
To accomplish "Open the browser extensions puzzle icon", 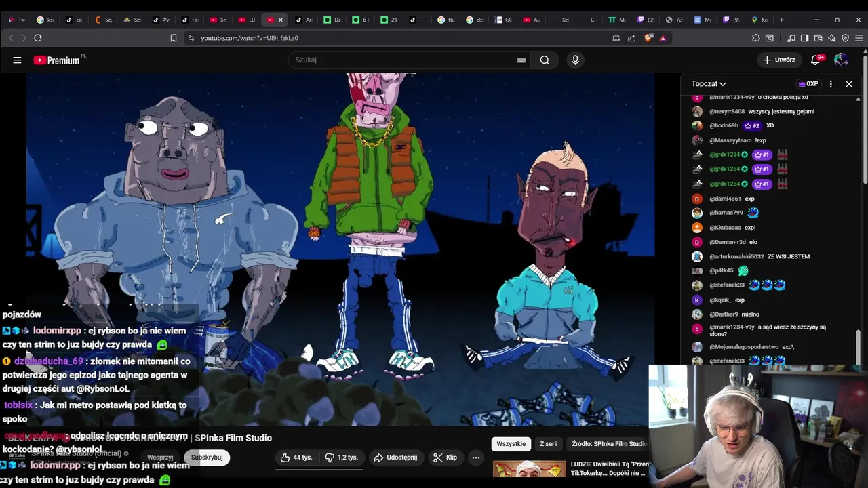I will [756, 38].
